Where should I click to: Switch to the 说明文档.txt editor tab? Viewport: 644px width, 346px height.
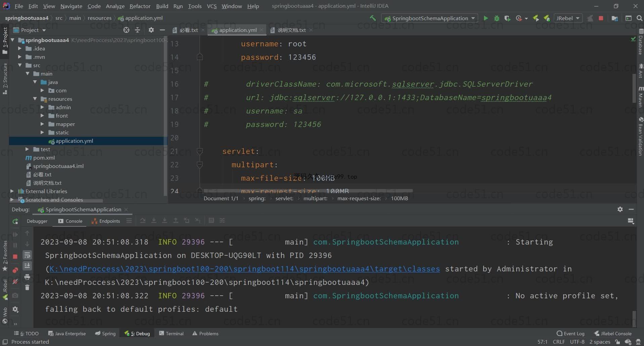[291, 30]
